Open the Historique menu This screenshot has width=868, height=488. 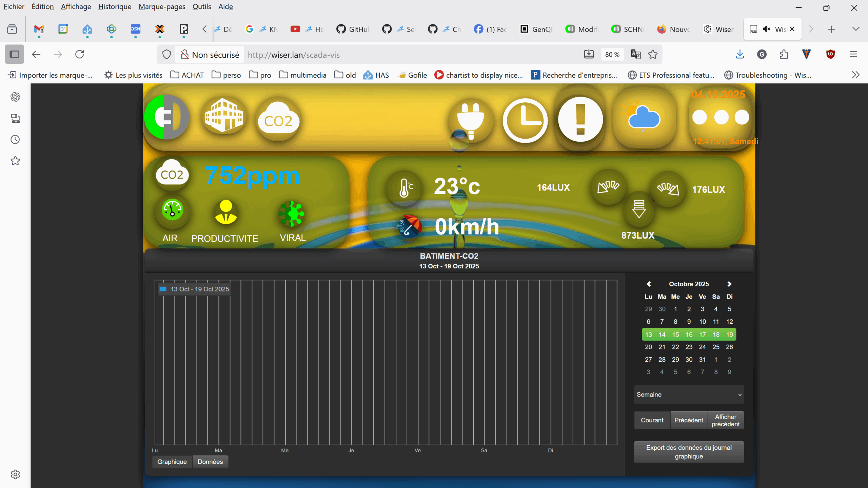114,6
